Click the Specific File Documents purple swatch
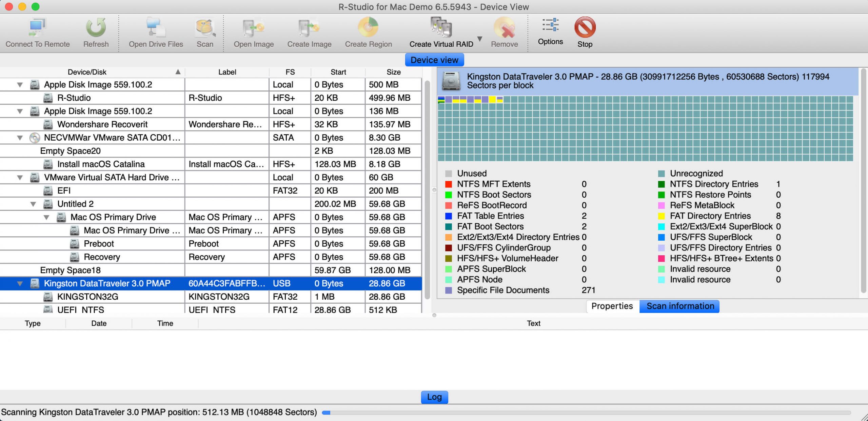The height and width of the screenshot is (421, 868). click(x=448, y=290)
